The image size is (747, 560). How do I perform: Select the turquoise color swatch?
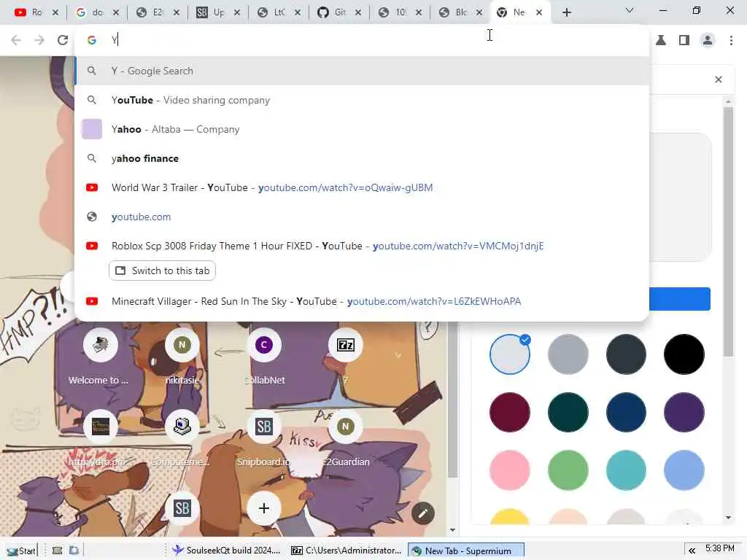coord(626,470)
